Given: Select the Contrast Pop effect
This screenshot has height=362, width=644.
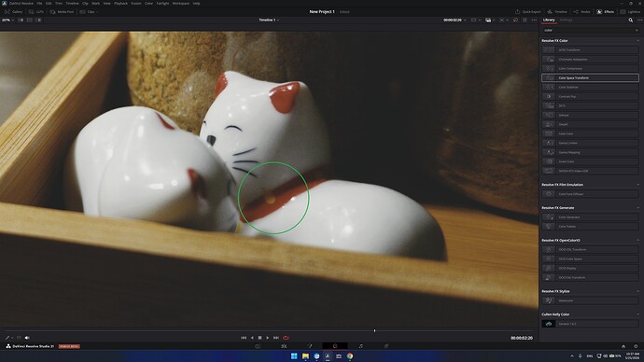Looking at the screenshot, I should click(590, 96).
